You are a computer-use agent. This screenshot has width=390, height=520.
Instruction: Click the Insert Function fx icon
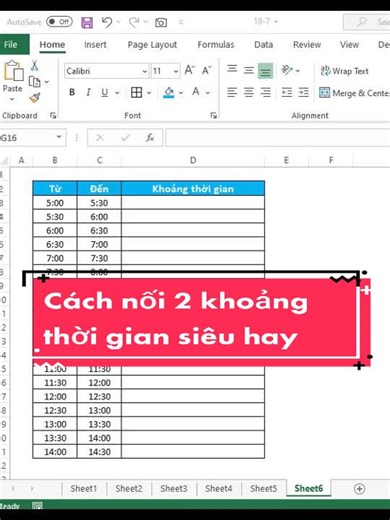150,137
